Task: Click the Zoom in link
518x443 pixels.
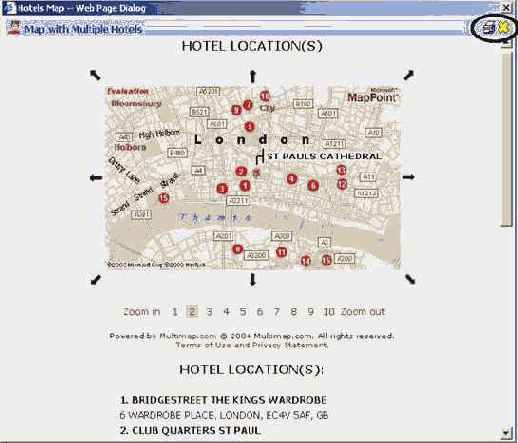Action: 142,312
